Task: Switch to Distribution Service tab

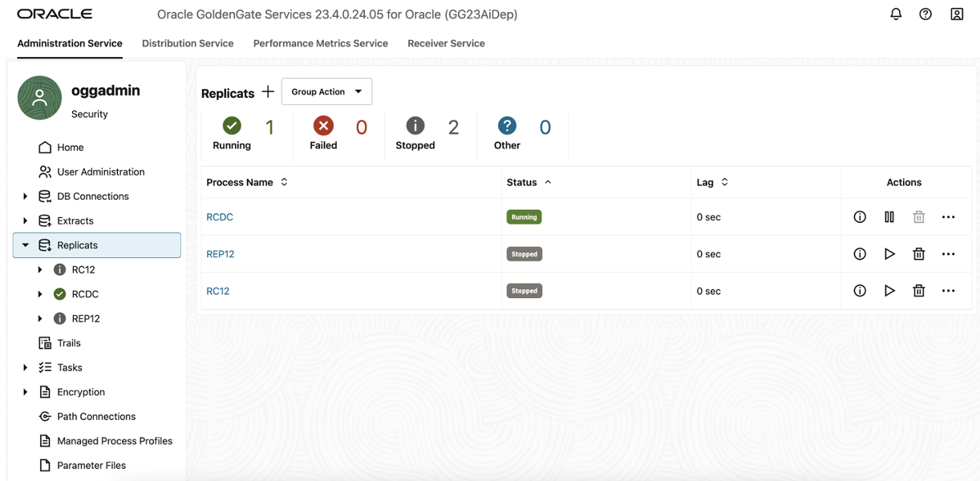Action: coord(188,43)
